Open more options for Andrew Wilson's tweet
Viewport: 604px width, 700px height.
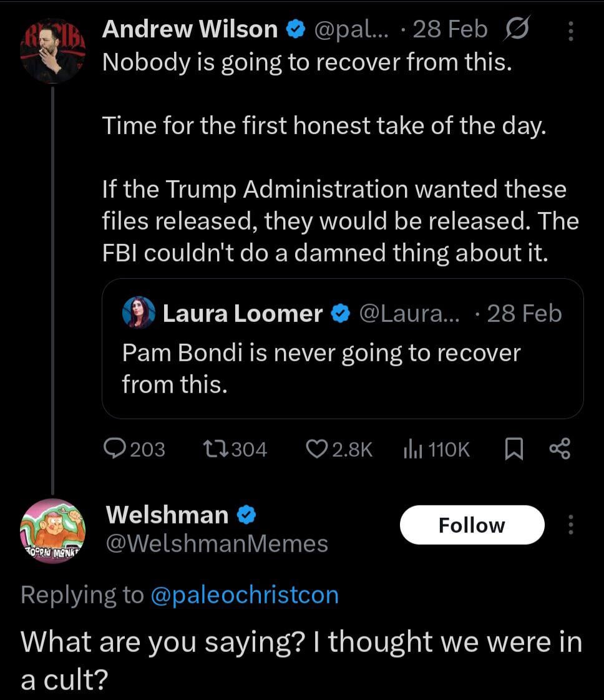[570, 30]
